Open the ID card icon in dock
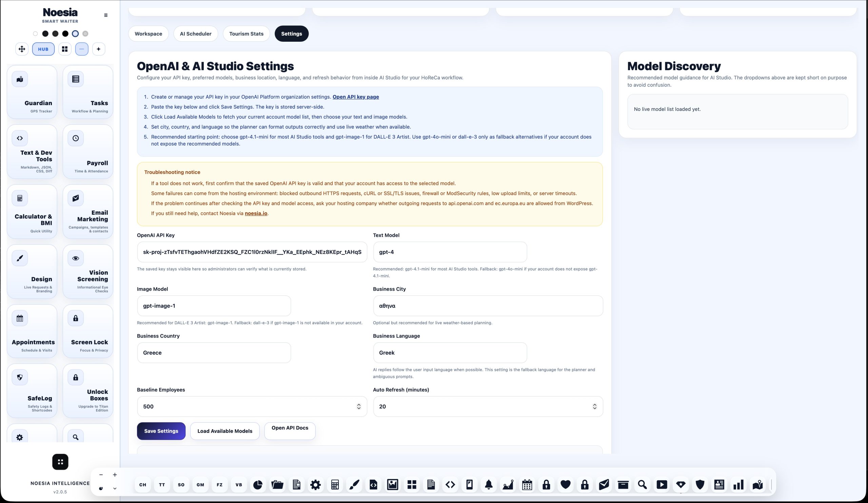The image size is (868, 503). tap(719, 485)
